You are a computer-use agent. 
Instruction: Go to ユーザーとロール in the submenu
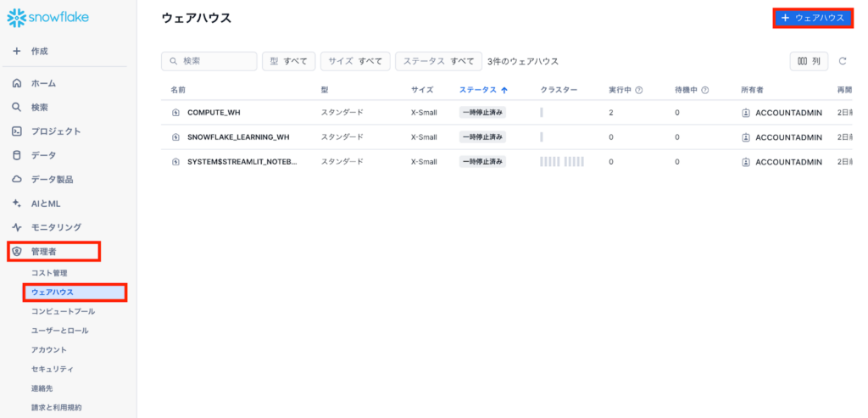coord(59,331)
